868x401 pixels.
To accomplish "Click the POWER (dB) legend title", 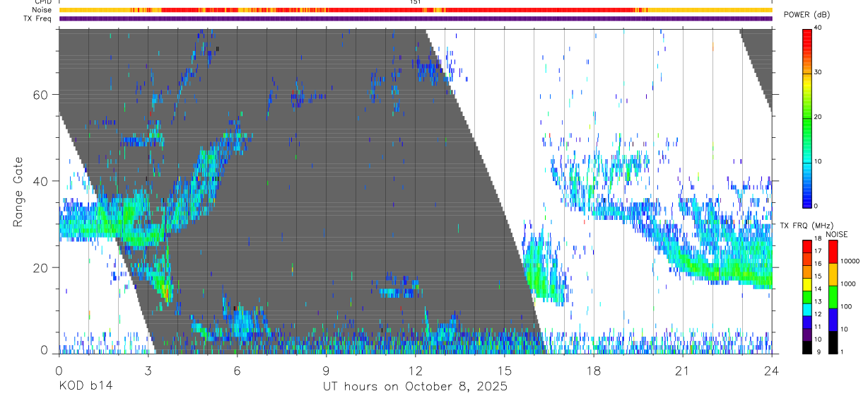I will tap(807, 15).
